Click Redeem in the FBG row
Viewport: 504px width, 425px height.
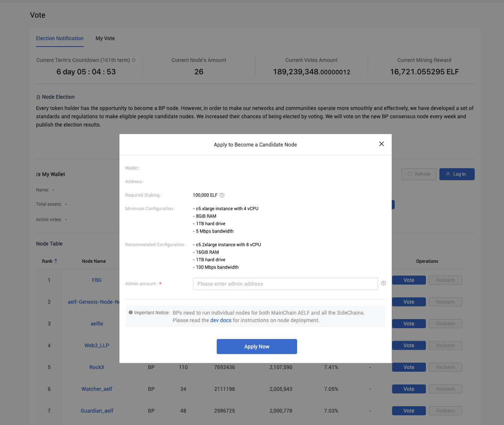point(445,280)
